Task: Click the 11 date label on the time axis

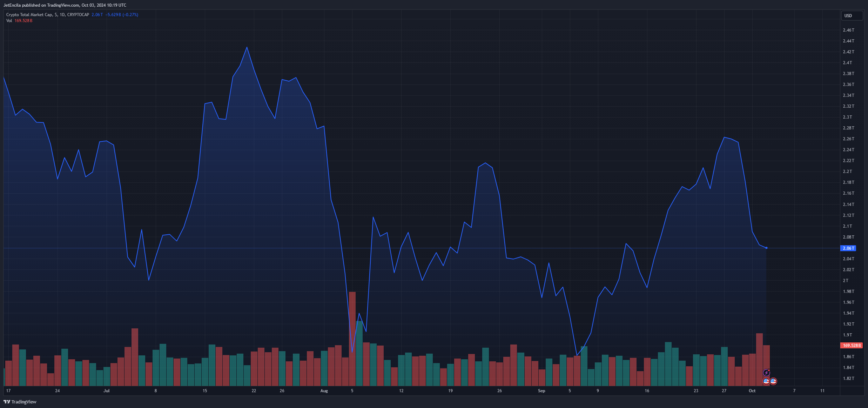Action: 822,391
